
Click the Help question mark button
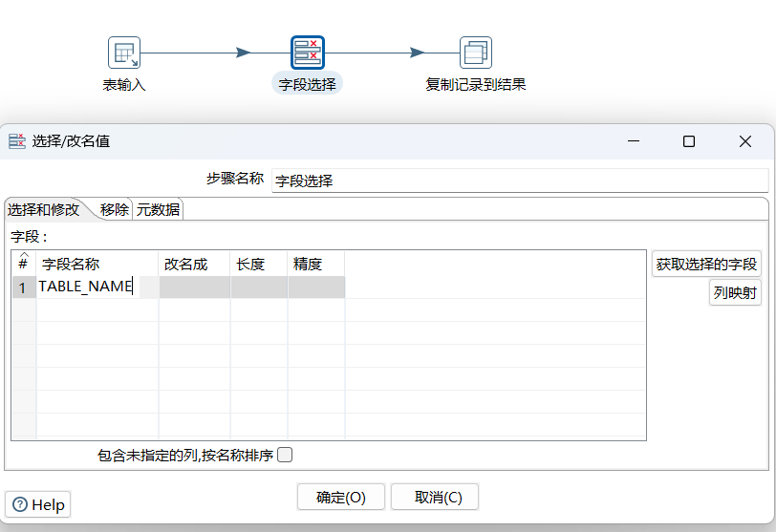[38, 504]
